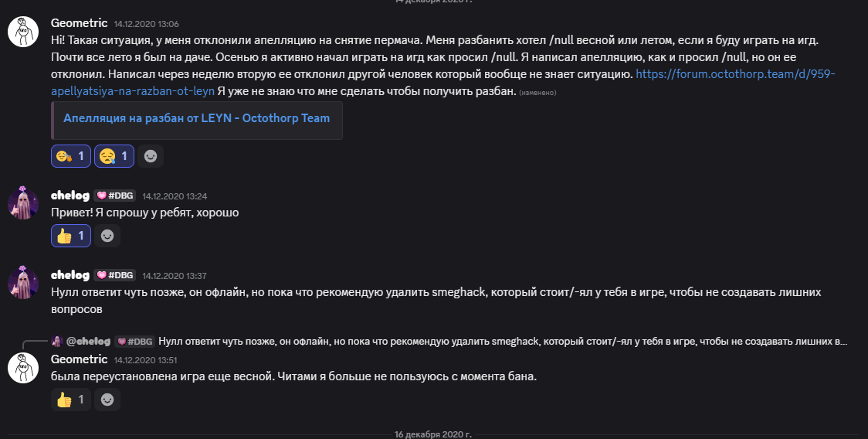
Task: Toggle the crying face reaction on the appeal message
Action: (x=114, y=156)
